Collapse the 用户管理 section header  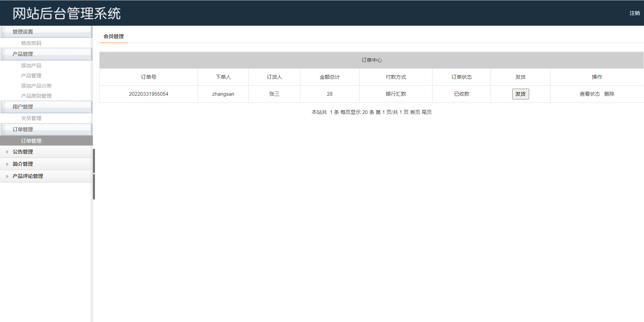46,107
